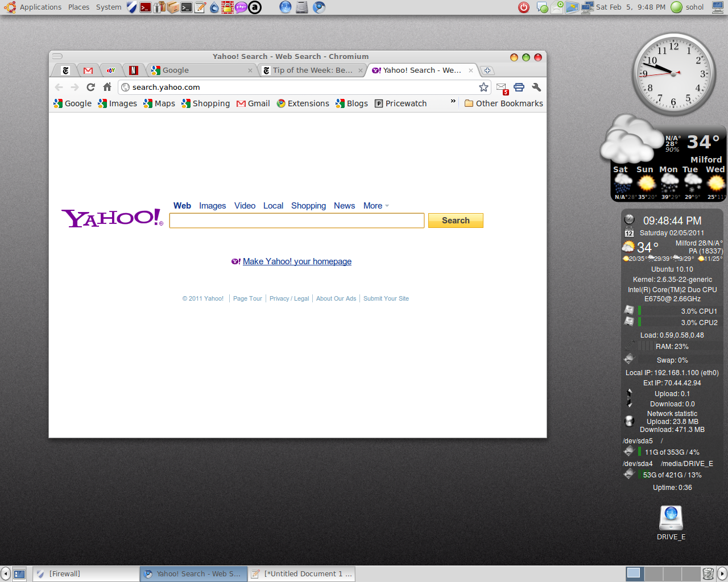This screenshot has height=582, width=728.
Task: Switch to the Google tab
Action: 202,70
